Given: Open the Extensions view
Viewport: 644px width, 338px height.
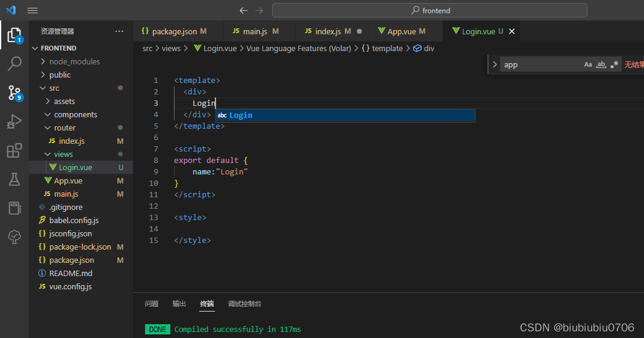Looking at the screenshot, I should pyautogui.click(x=14, y=150).
